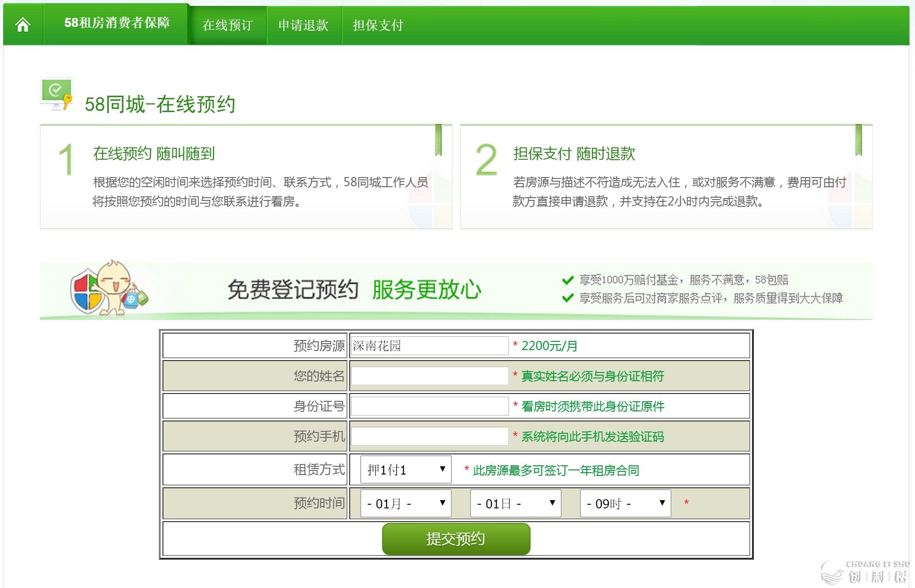Click the 看房时须携带此身份证原件 hint
Image resolution: width=915 pixels, height=588 pixels.
click(x=593, y=406)
